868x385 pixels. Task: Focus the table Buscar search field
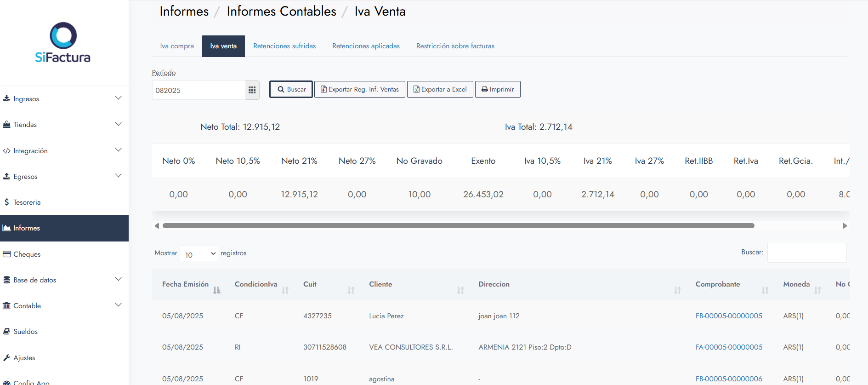point(806,253)
